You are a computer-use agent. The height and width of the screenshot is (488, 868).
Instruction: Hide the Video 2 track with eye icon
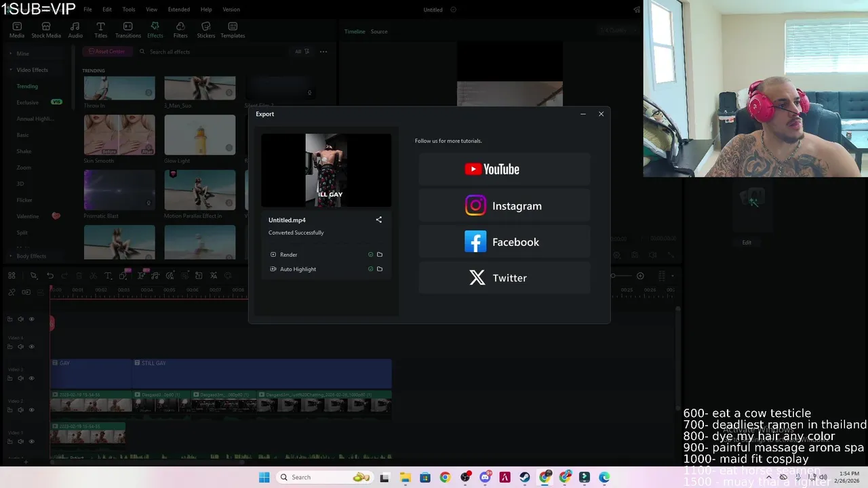pos(31,410)
